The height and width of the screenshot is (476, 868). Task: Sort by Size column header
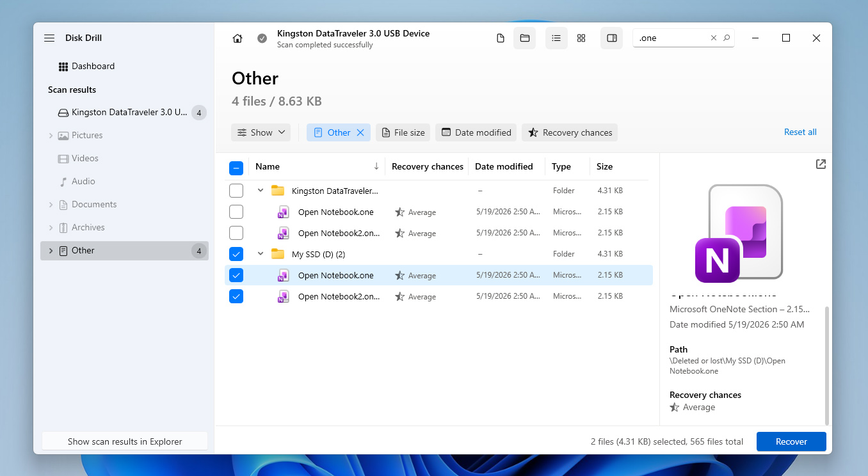click(x=604, y=166)
